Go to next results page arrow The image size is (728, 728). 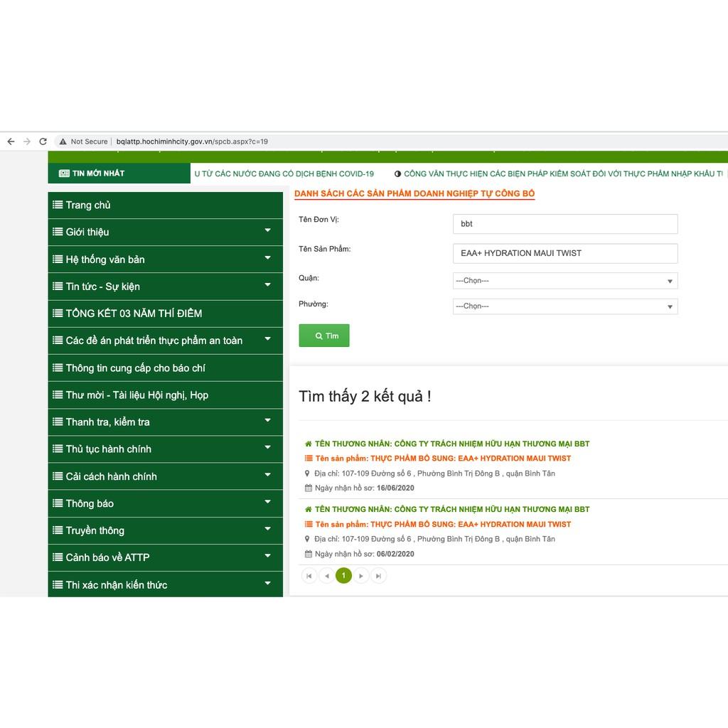[361, 576]
